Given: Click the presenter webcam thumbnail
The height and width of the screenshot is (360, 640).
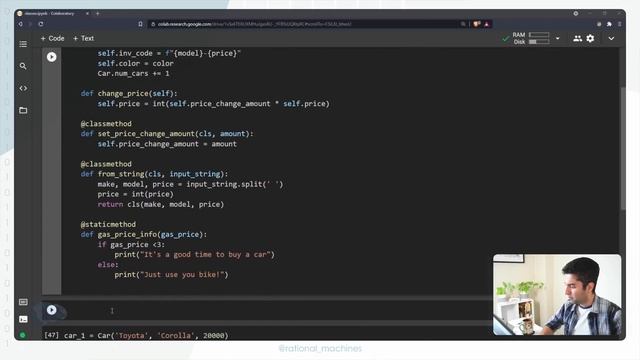Looking at the screenshot, I should (557, 295).
